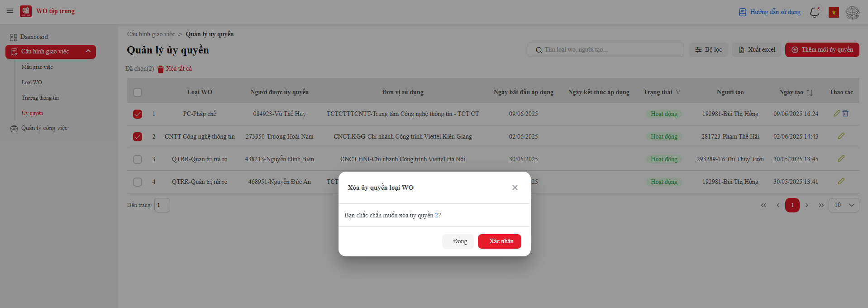Cancel with the Đóng button
Viewport: 868px width, 308px height.
[458, 241]
